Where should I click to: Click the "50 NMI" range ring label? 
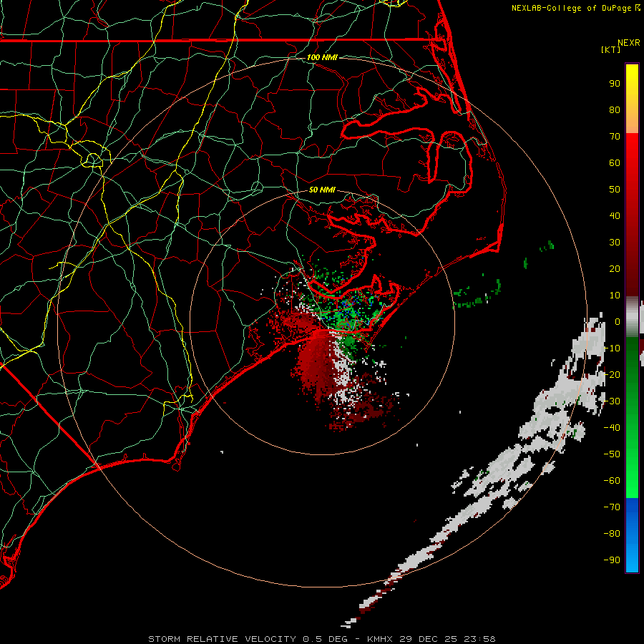pyautogui.click(x=322, y=190)
